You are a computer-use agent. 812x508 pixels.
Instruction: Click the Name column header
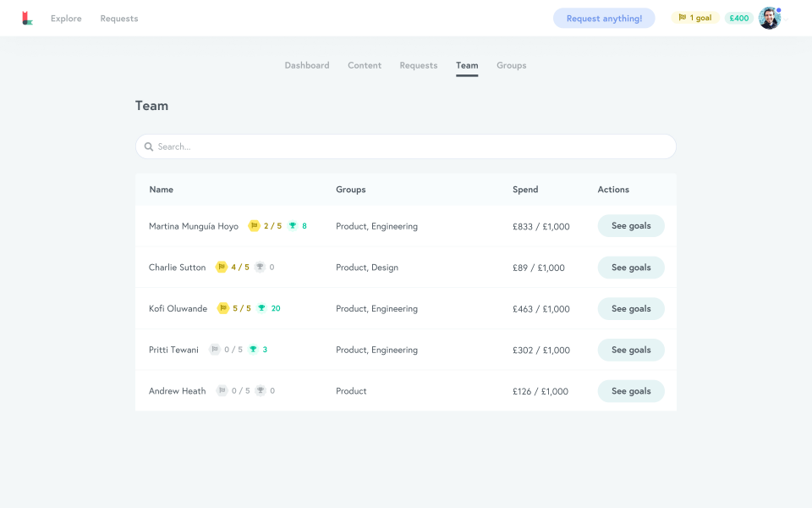tap(161, 189)
